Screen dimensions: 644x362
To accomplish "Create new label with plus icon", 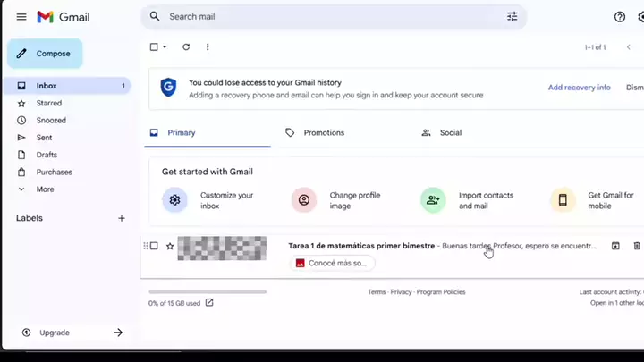I will pos(122,218).
